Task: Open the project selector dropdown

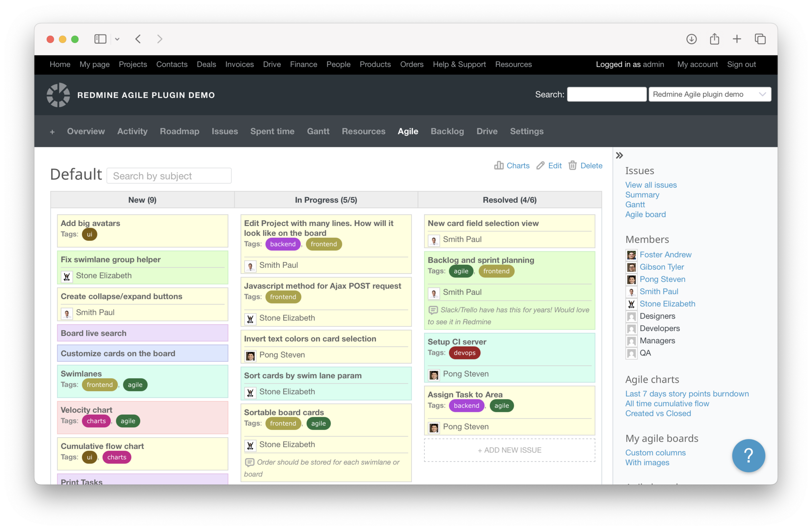Action: pos(709,94)
